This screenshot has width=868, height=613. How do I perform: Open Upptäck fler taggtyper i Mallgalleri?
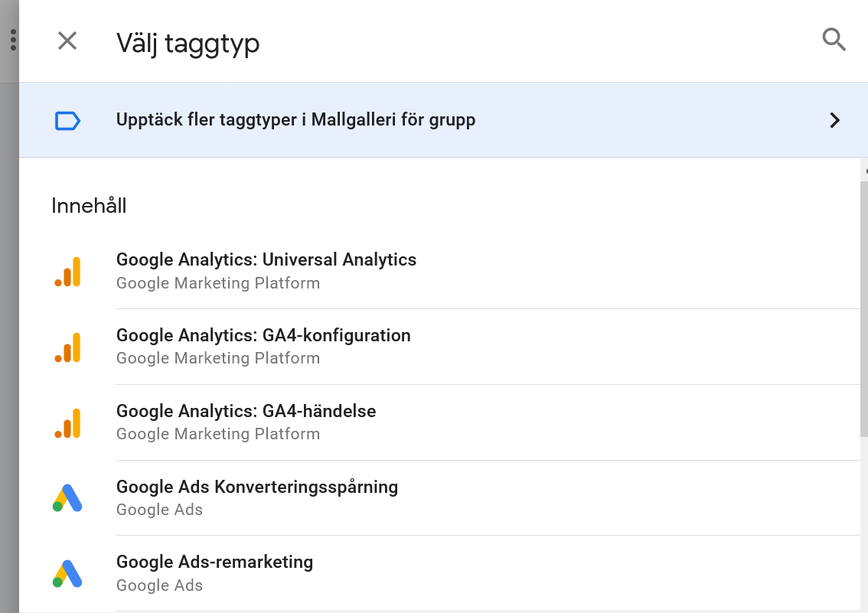(x=296, y=119)
